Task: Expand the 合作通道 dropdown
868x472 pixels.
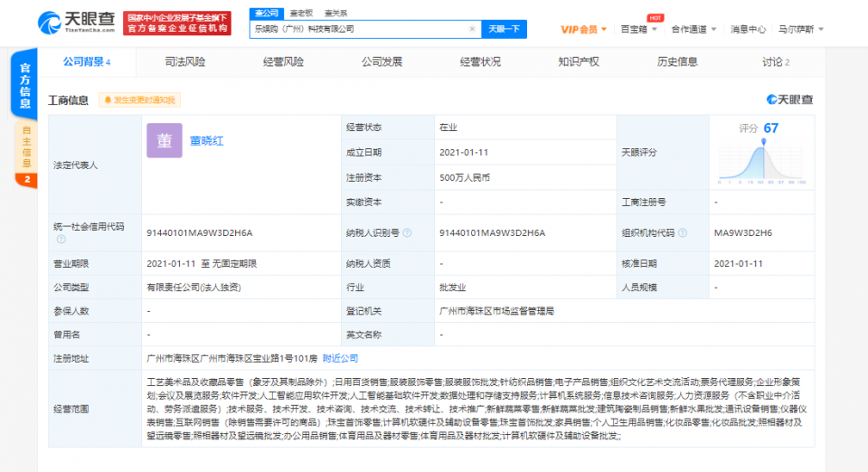Action: [x=693, y=29]
